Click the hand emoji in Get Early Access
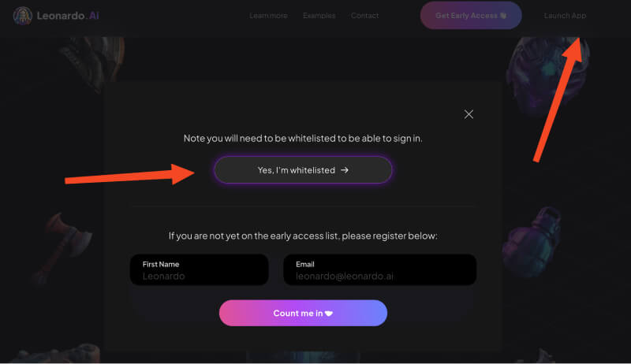This screenshot has height=364, width=631. [x=503, y=16]
